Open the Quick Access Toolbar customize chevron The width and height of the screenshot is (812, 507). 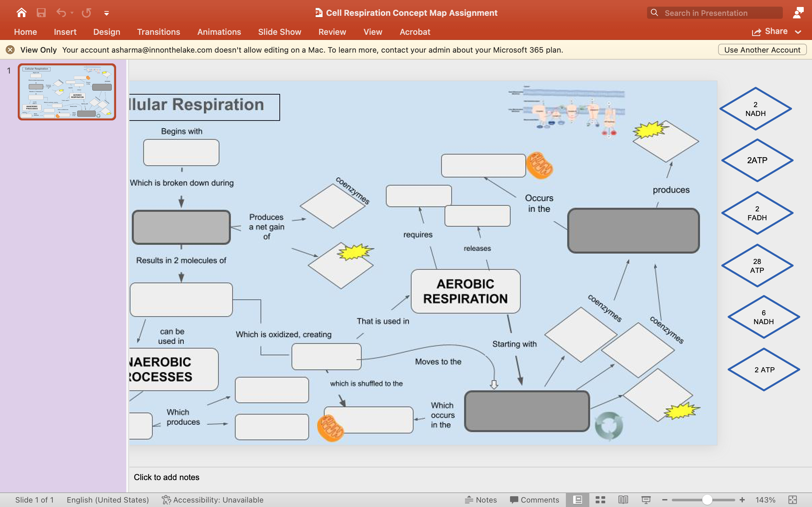(x=106, y=13)
